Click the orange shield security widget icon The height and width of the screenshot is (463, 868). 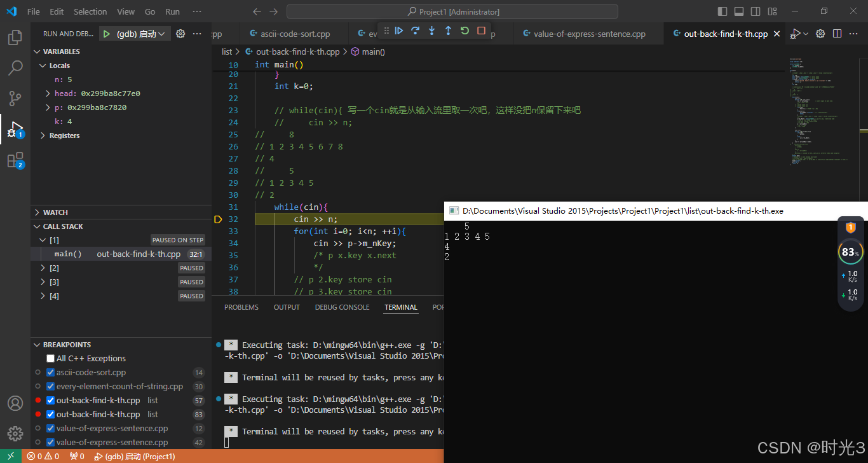(x=850, y=227)
